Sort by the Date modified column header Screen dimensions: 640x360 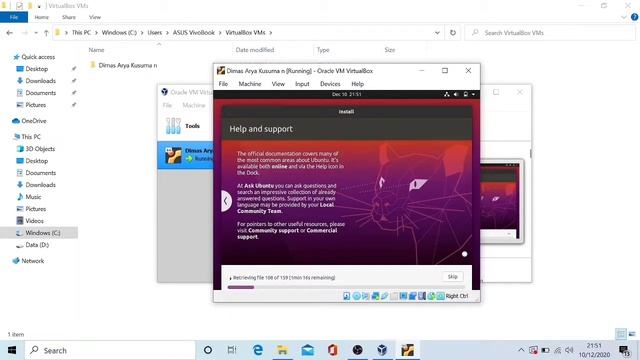(255, 50)
